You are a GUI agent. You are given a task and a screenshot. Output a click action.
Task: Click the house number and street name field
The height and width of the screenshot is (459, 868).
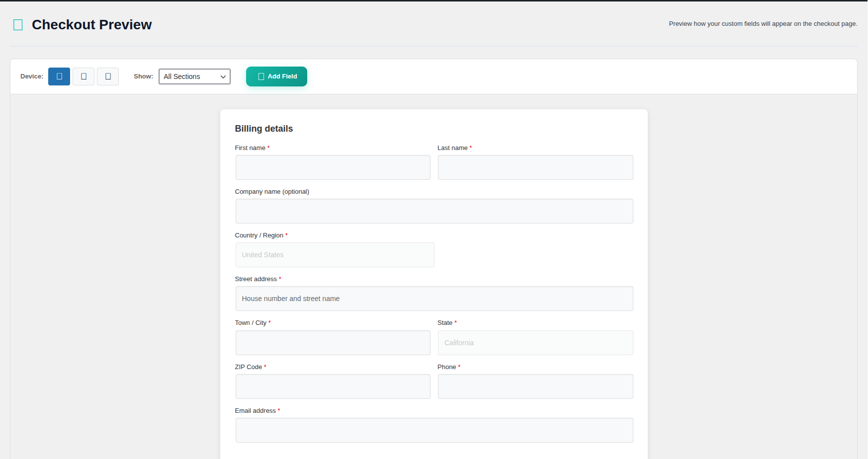point(434,299)
